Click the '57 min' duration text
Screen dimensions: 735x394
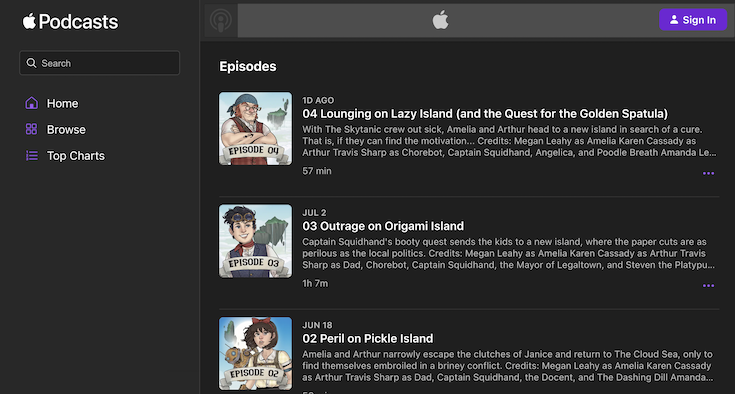coord(317,171)
